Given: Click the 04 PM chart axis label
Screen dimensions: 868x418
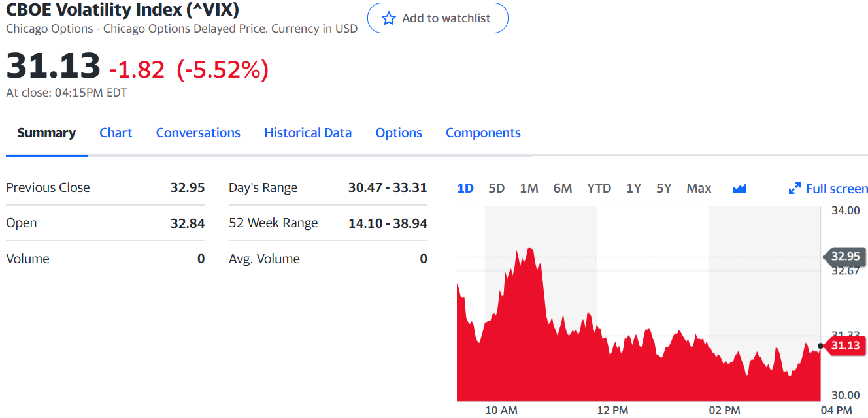Looking at the screenshot, I should click(x=836, y=410).
